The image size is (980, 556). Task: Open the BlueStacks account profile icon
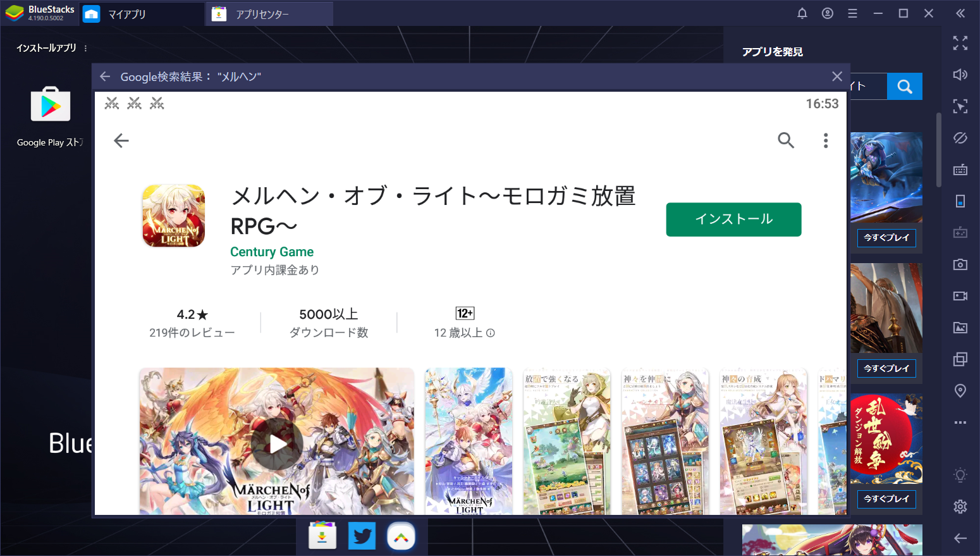tap(827, 13)
